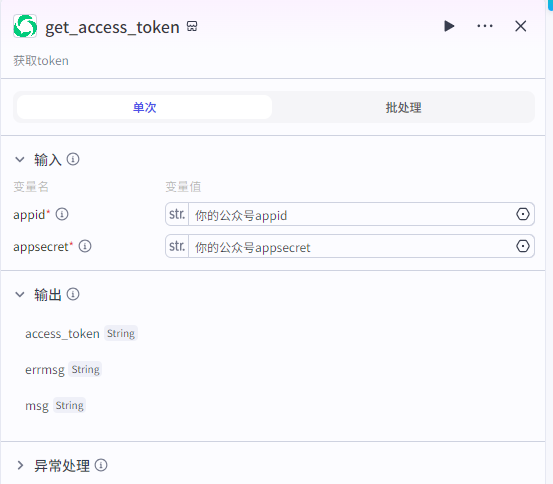Image resolution: width=553 pixels, height=484 pixels.
Task: Collapse the 输出 section
Action: coord(20,294)
